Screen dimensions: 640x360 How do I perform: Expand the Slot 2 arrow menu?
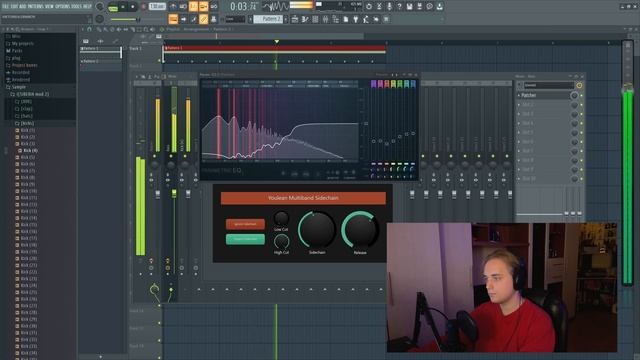[x=519, y=105]
